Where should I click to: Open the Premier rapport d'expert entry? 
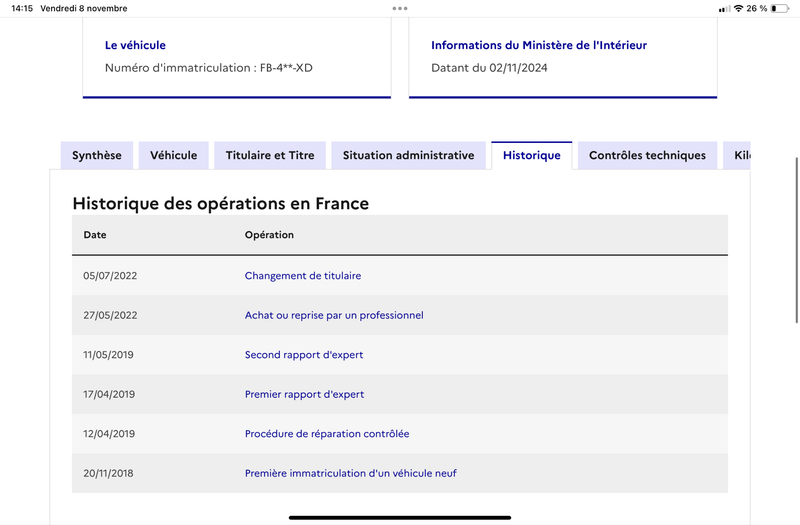[x=304, y=394]
